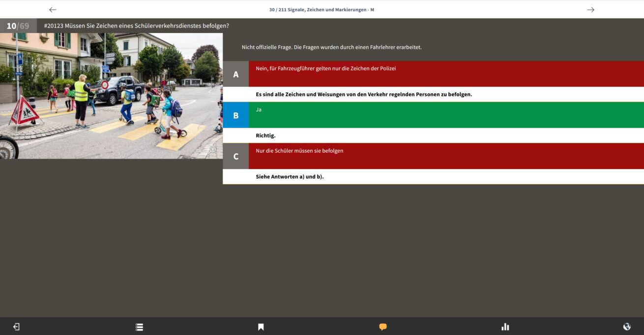The width and height of the screenshot is (644, 335).
Task: Show statistics bar chart
Action: tap(505, 327)
